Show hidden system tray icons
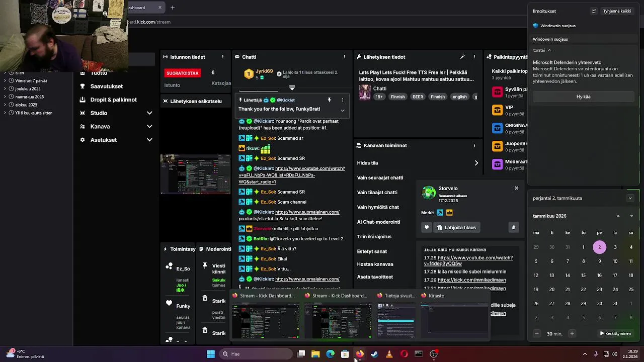644x362 pixels. [x=585, y=354]
